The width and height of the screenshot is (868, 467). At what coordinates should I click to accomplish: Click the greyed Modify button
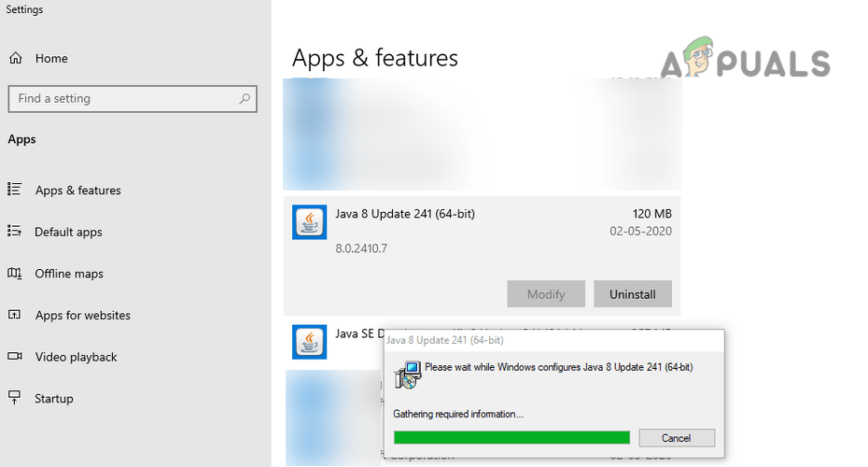point(546,294)
